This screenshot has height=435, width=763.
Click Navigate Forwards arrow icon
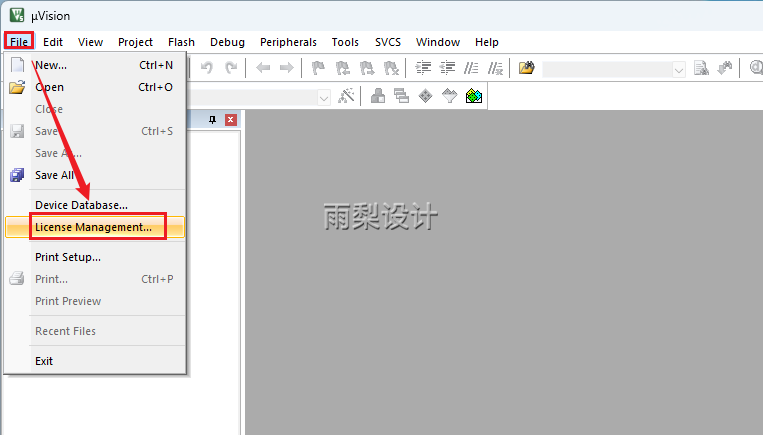click(x=287, y=68)
